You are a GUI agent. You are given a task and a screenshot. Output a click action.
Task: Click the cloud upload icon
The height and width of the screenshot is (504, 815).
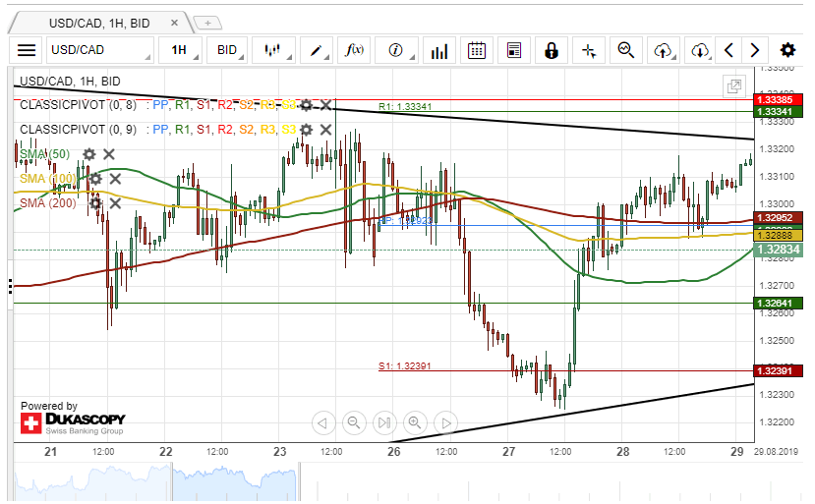664,50
